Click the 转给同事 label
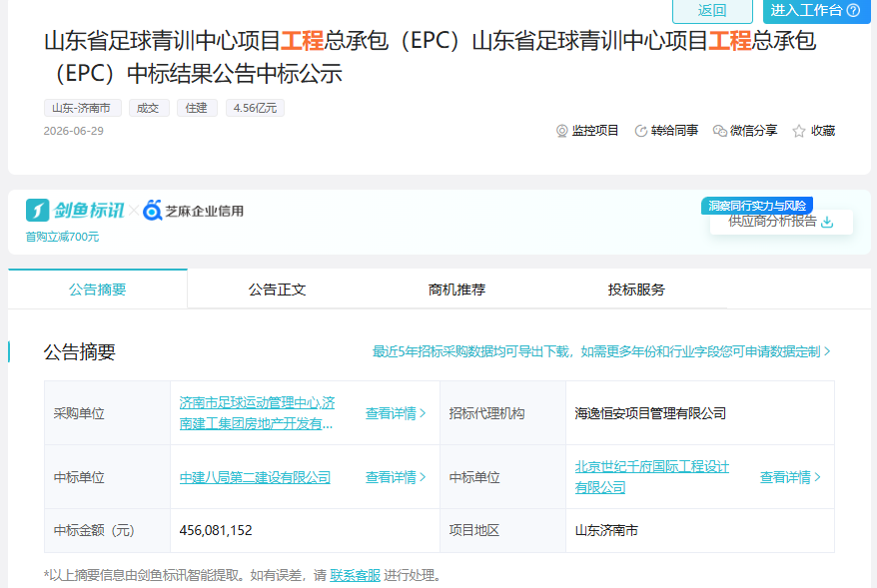The width and height of the screenshot is (877, 588). pos(674,131)
